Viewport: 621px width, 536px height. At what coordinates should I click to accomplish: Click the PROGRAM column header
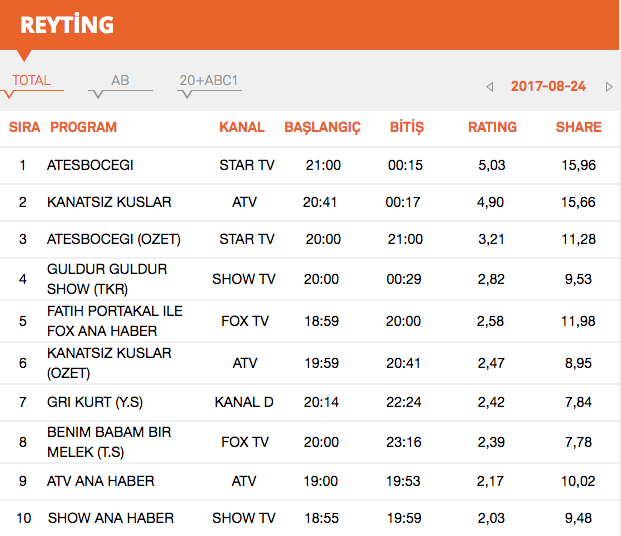click(83, 127)
